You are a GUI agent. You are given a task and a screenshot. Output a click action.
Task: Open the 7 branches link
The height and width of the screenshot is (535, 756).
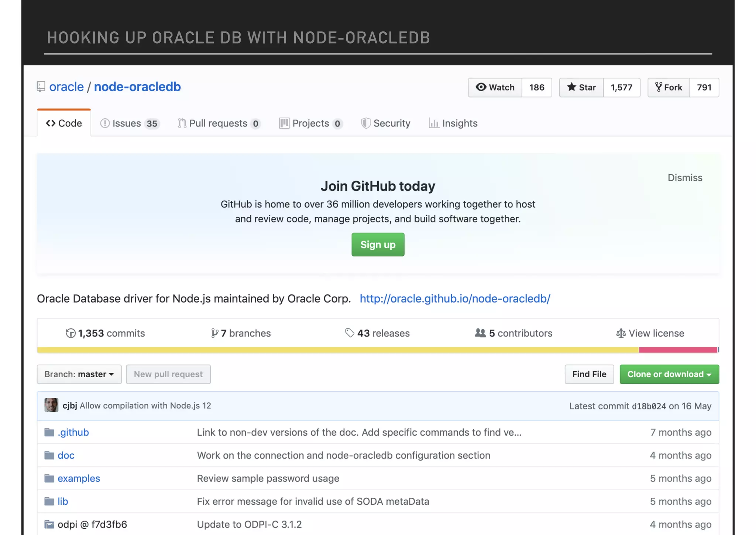tap(241, 333)
